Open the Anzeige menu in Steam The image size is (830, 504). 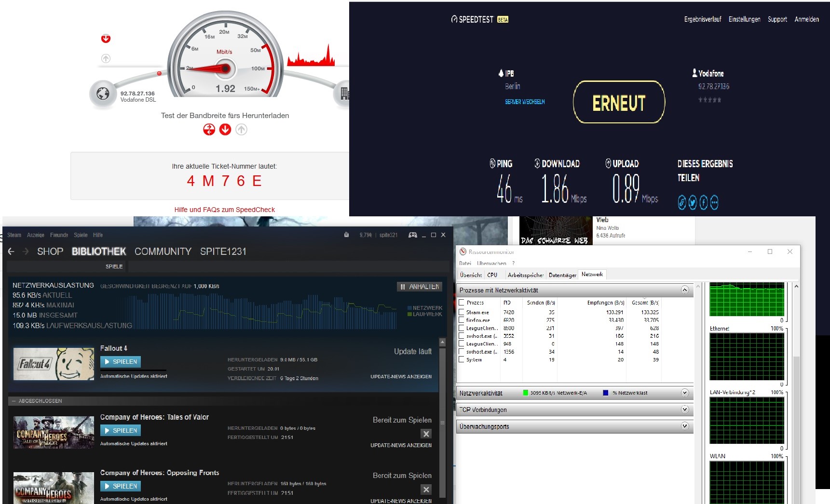[35, 235]
